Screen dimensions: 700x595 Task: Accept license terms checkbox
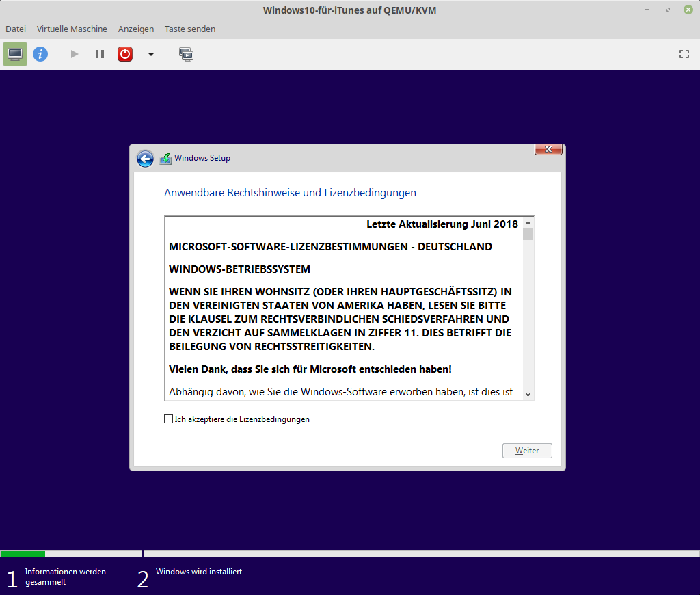coord(169,419)
